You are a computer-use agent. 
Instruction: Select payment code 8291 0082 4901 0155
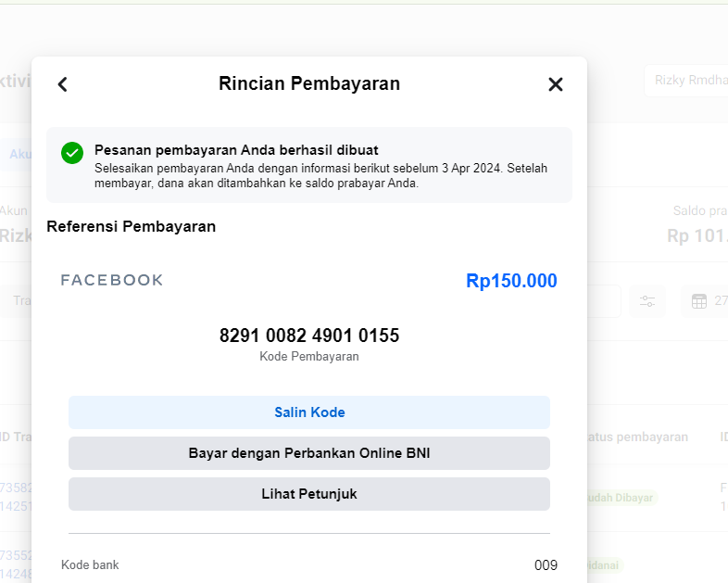(x=308, y=336)
